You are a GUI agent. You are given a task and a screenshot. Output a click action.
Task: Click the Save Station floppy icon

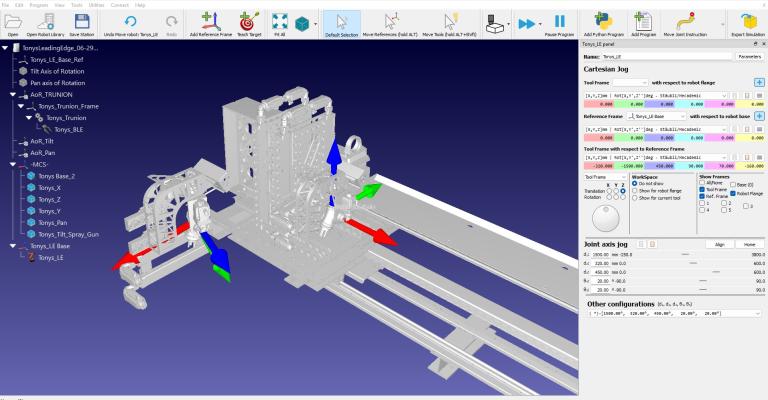[82, 22]
